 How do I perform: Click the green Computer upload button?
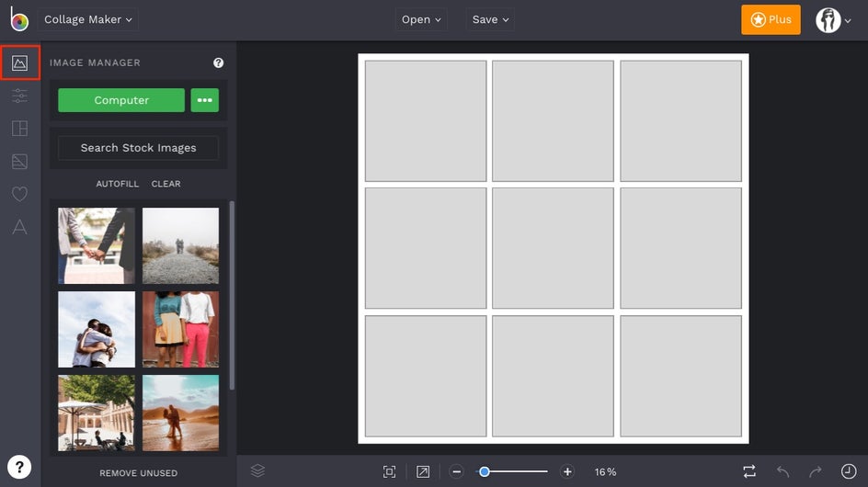click(x=121, y=100)
